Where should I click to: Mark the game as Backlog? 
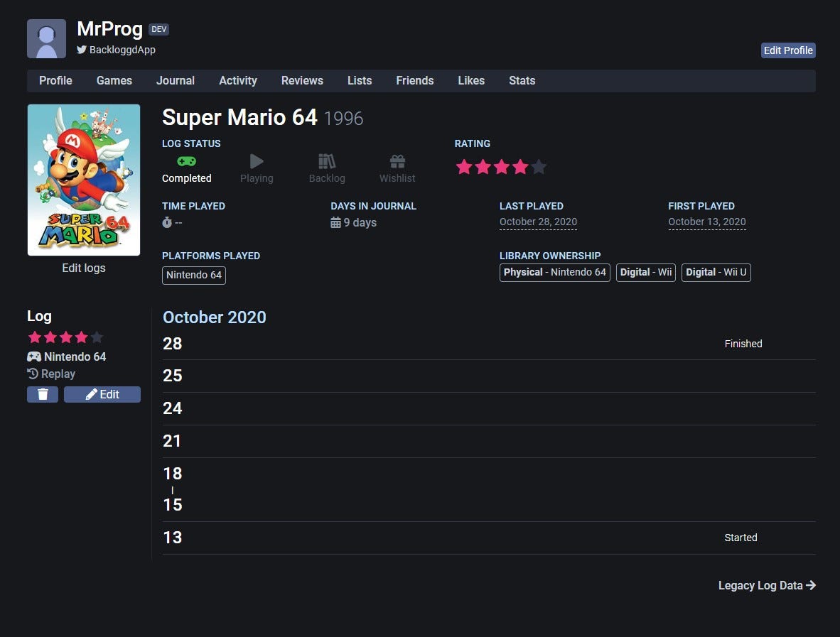[x=327, y=169]
